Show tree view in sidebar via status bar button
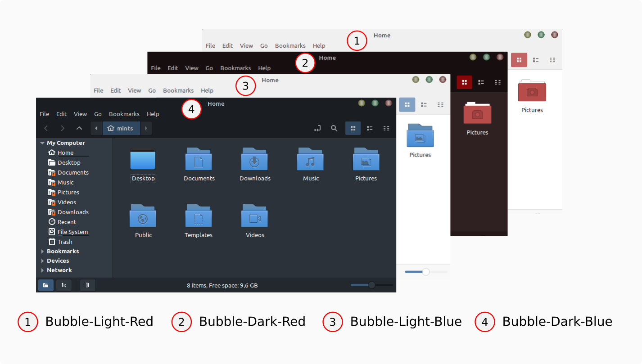The image size is (642, 364). pos(64,285)
